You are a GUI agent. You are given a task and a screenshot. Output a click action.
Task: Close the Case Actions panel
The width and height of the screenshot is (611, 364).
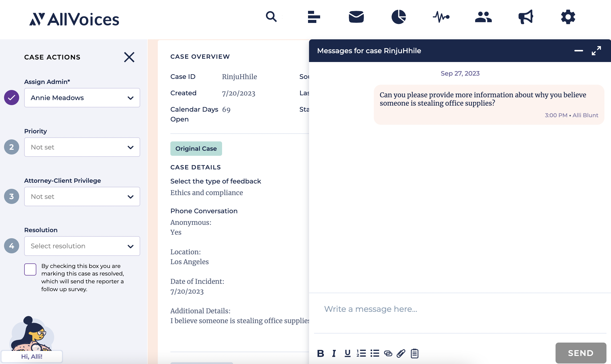click(x=129, y=57)
